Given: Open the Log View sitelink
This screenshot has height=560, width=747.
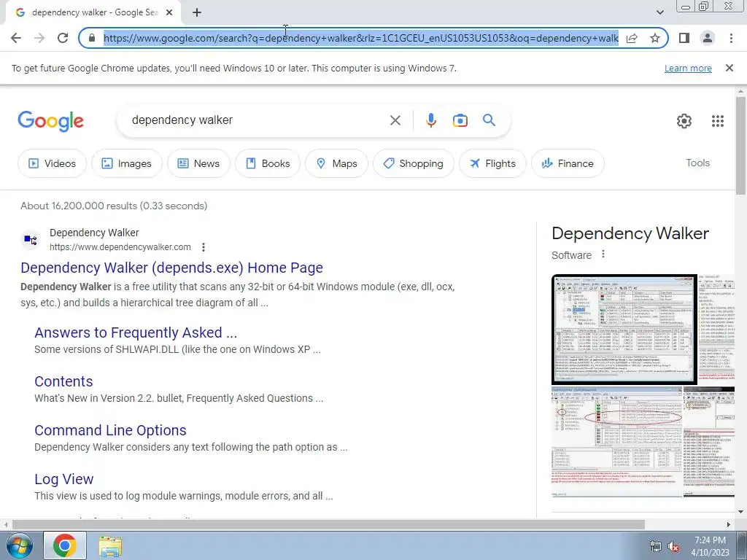Looking at the screenshot, I should point(64,479).
